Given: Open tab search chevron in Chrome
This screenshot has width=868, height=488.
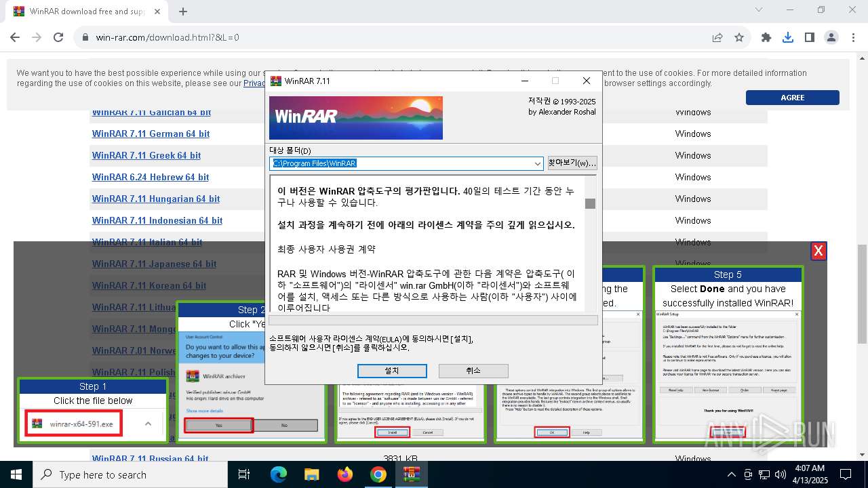Looking at the screenshot, I should 759,10.
